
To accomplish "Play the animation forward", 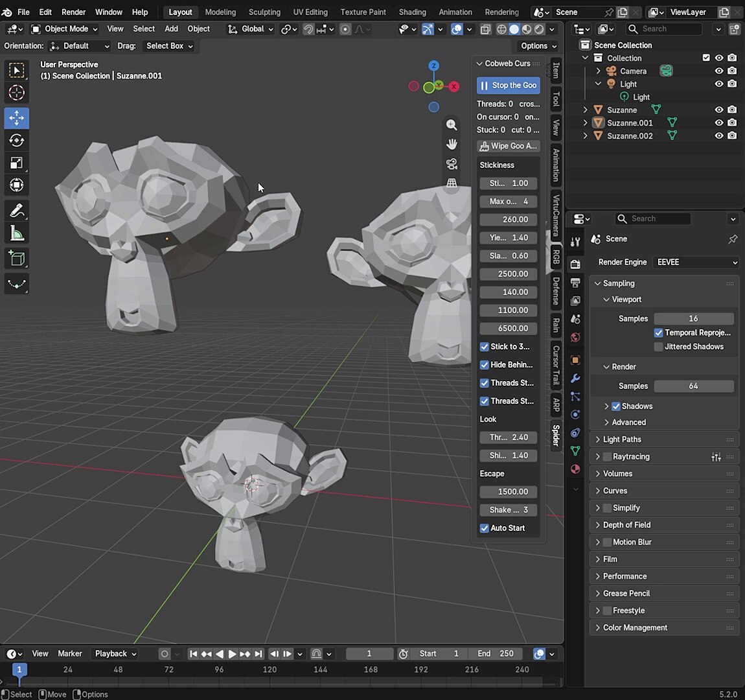I will click(x=233, y=654).
